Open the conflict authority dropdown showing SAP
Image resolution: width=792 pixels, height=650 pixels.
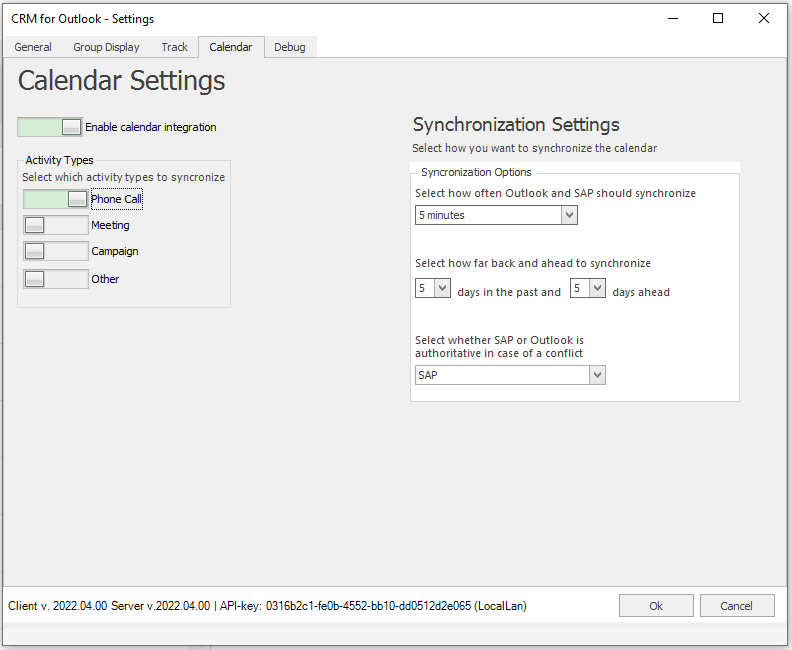pyautogui.click(x=510, y=375)
